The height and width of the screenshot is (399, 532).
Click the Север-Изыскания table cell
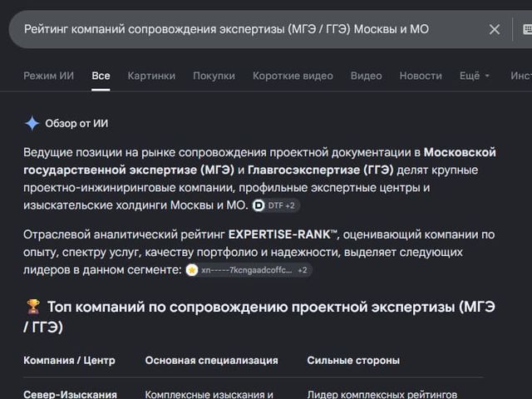pyautogui.click(x=70, y=394)
